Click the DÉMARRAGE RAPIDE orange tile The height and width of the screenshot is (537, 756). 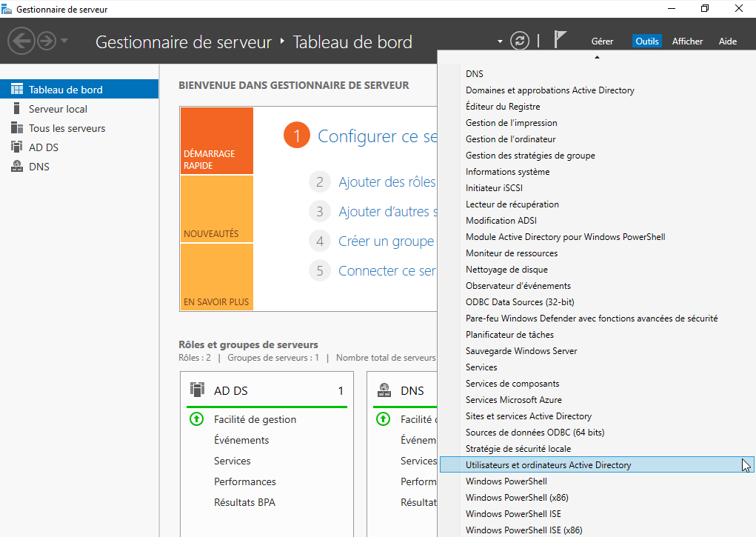[216, 141]
